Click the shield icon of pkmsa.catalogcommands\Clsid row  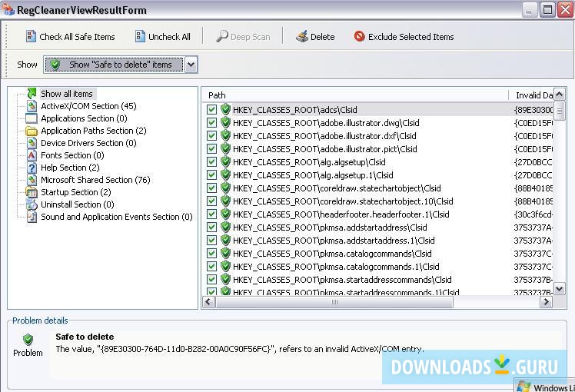point(225,254)
